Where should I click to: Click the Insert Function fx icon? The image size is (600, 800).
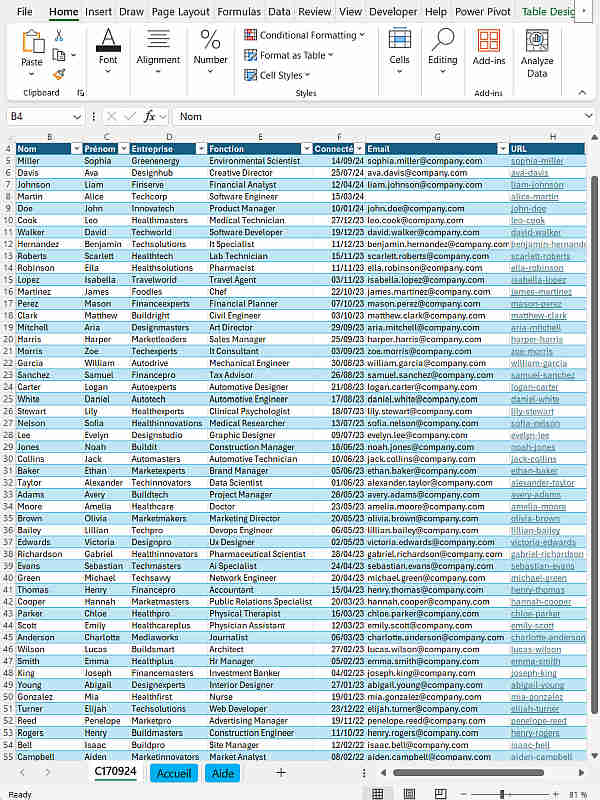coord(150,116)
